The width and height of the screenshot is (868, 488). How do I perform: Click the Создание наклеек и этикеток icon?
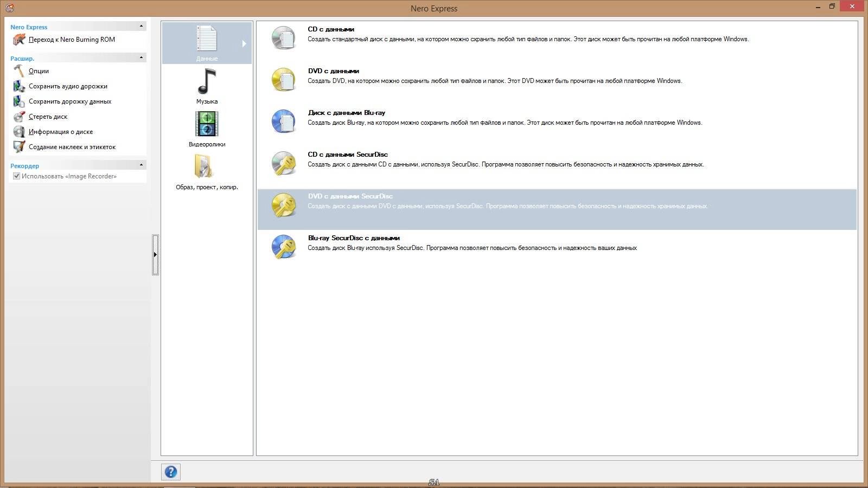click(19, 147)
